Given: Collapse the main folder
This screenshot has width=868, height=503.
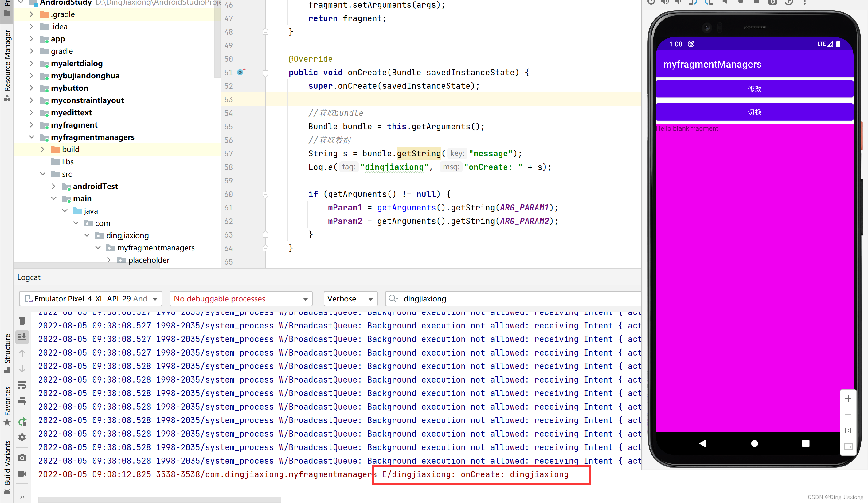Looking at the screenshot, I should point(53,198).
